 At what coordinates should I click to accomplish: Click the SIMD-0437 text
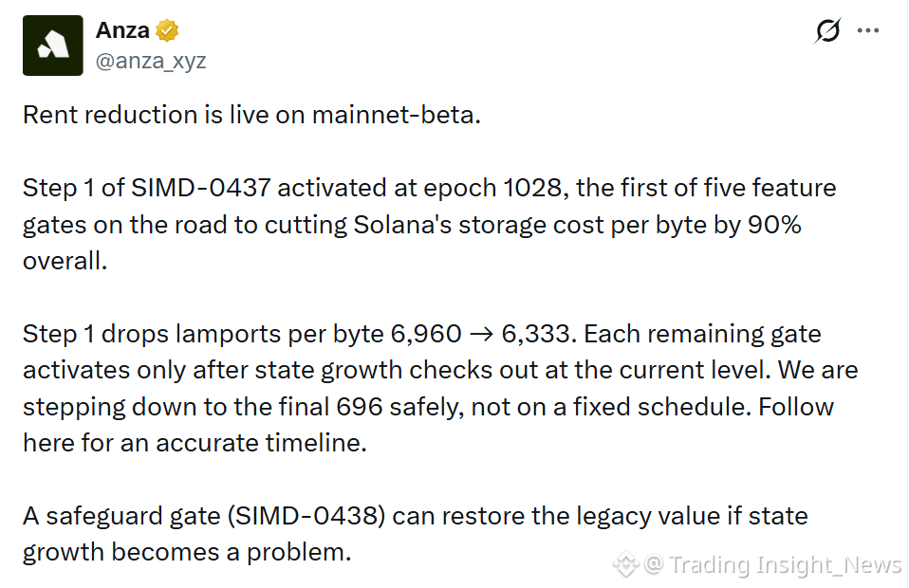[x=200, y=188]
